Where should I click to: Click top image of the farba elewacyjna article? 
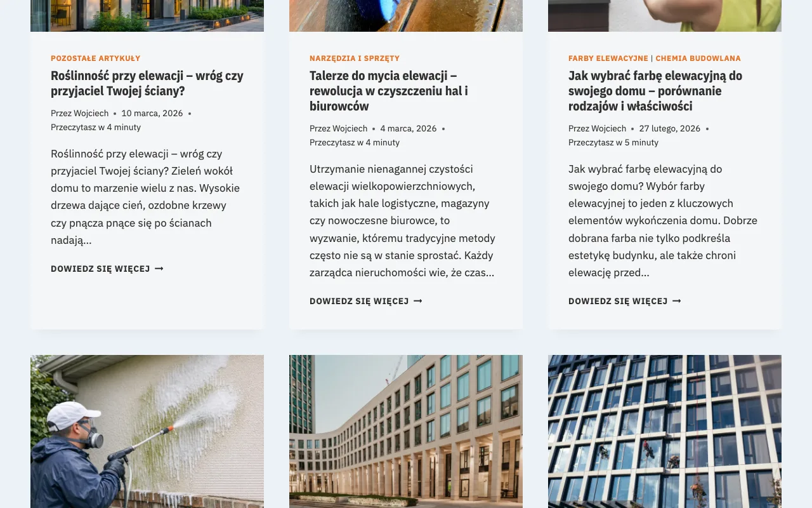coord(665,16)
